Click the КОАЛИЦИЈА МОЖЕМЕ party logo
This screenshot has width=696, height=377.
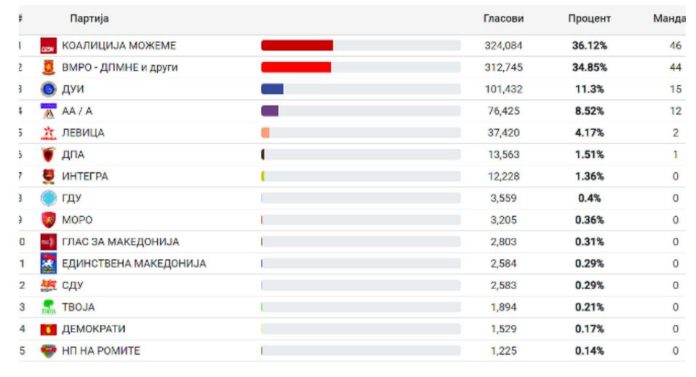pyautogui.click(x=48, y=46)
